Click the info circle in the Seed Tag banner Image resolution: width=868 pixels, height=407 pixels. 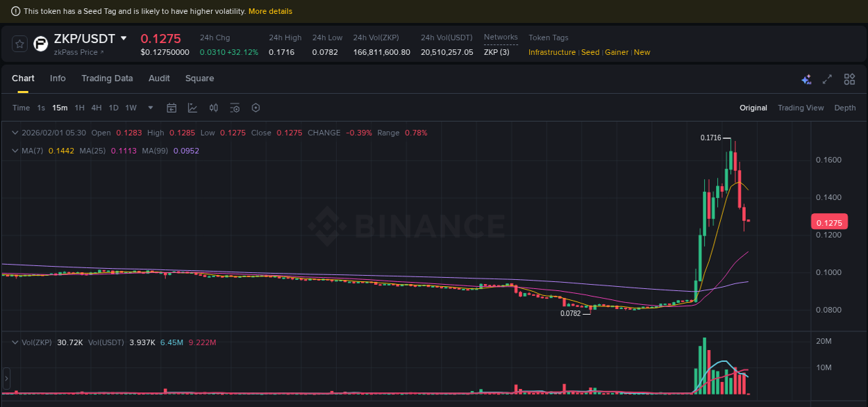tap(15, 11)
